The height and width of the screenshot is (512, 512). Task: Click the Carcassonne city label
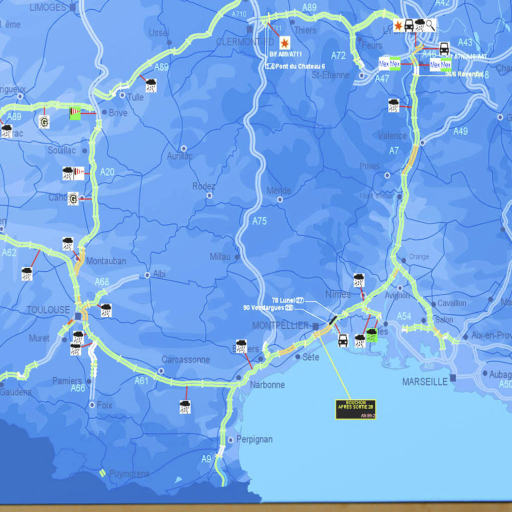[186, 360]
